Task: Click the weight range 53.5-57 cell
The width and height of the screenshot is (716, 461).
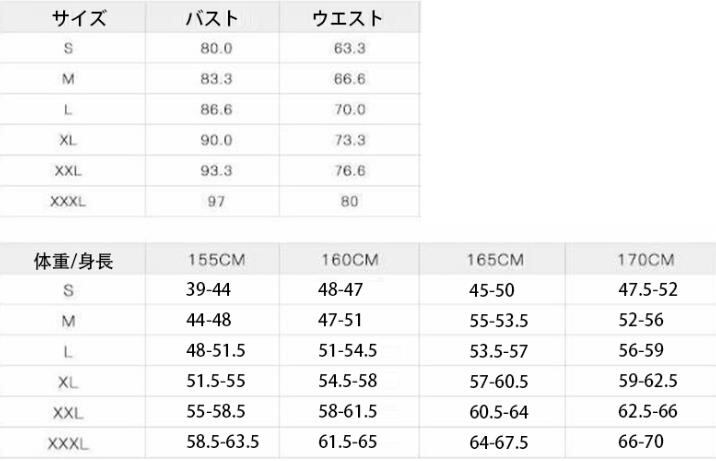Action: (x=498, y=351)
